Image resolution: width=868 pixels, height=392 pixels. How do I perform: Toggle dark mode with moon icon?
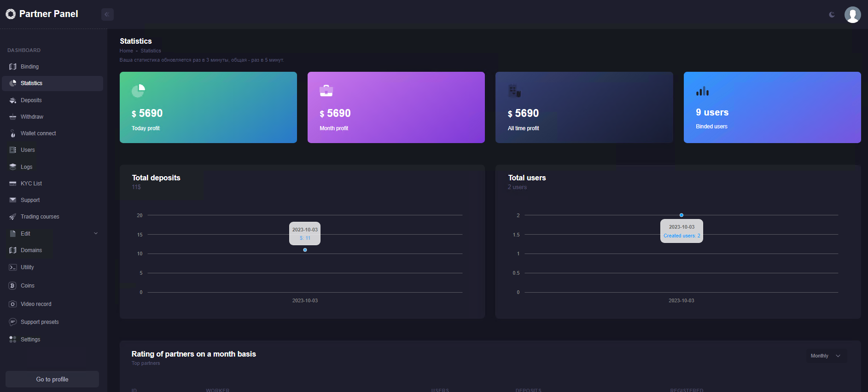tap(832, 15)
